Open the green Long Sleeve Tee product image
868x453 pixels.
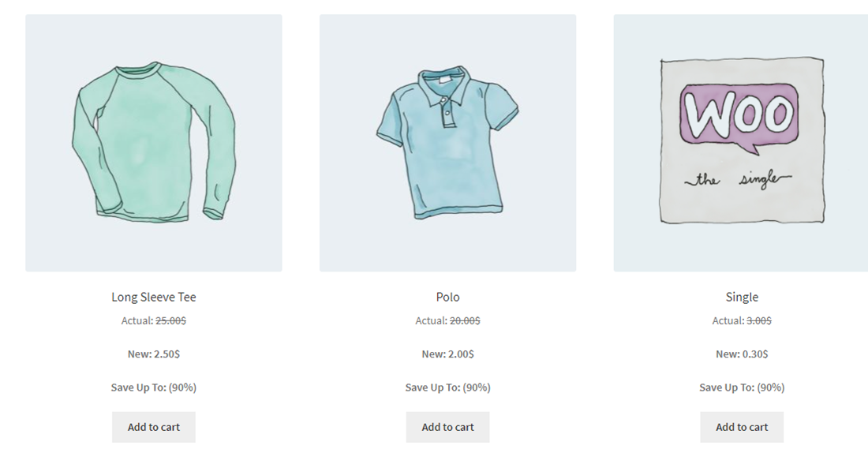[153, 143]
